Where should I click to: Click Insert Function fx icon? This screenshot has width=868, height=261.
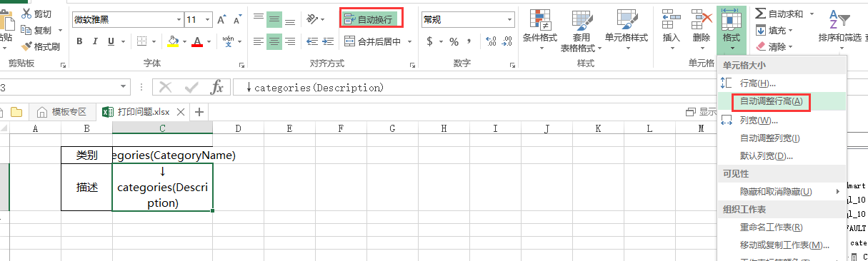(x=217, y=87)
